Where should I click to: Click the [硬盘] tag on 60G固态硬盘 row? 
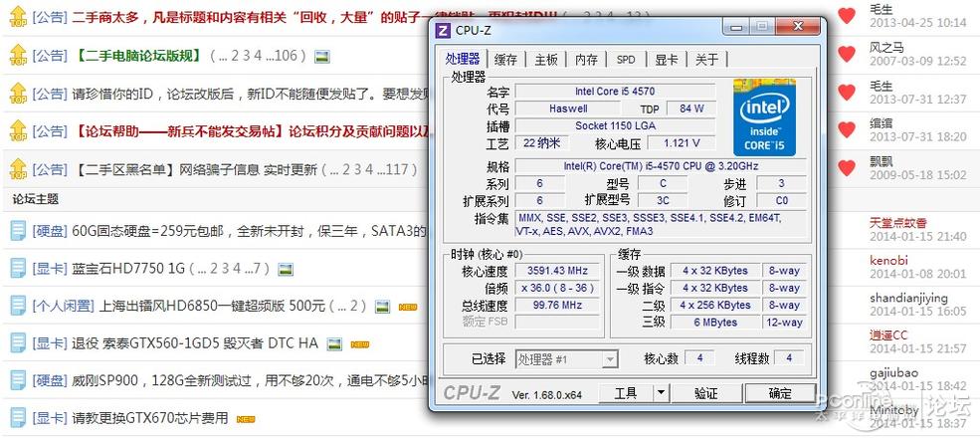coord(50,231)
